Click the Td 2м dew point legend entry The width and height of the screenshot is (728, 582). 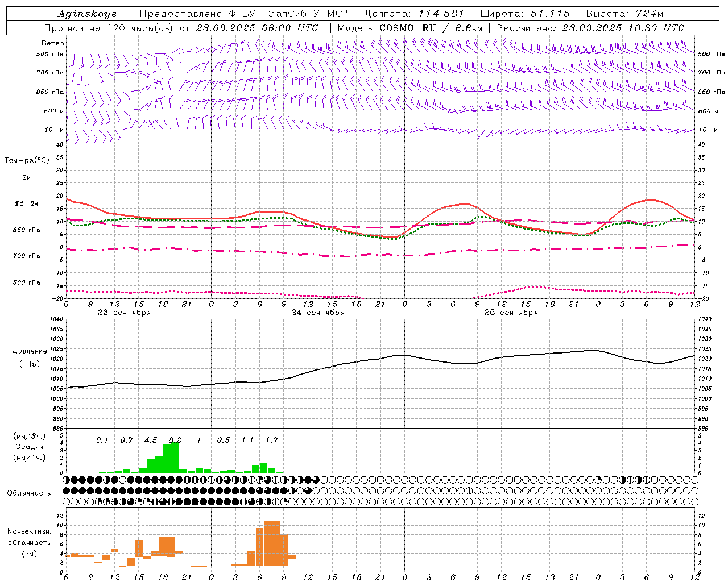[26, 203]
